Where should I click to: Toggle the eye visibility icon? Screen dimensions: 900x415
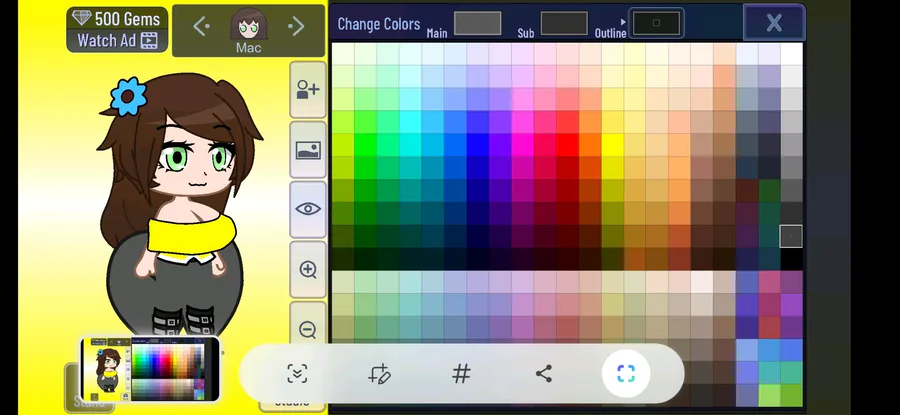point(308,209)
